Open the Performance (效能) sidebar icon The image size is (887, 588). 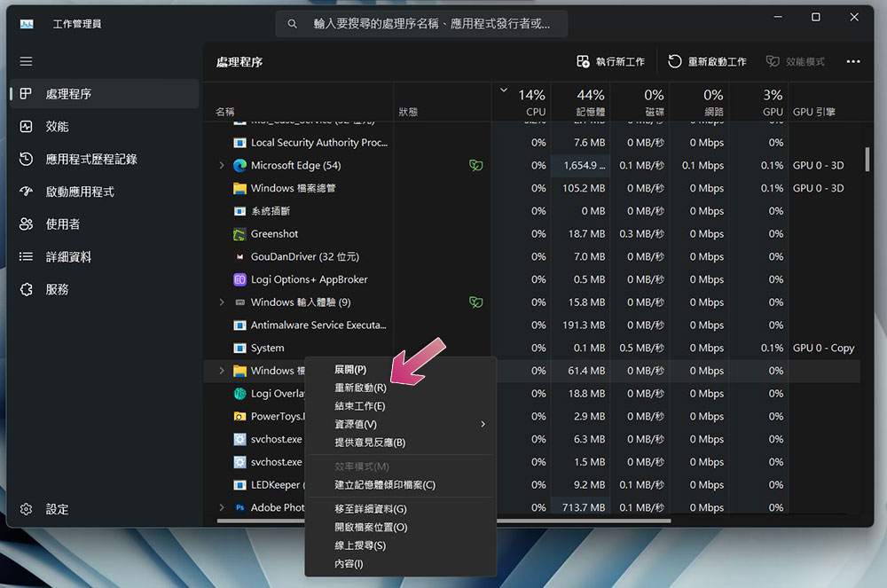pyautogui.click(x=26, y=126)
